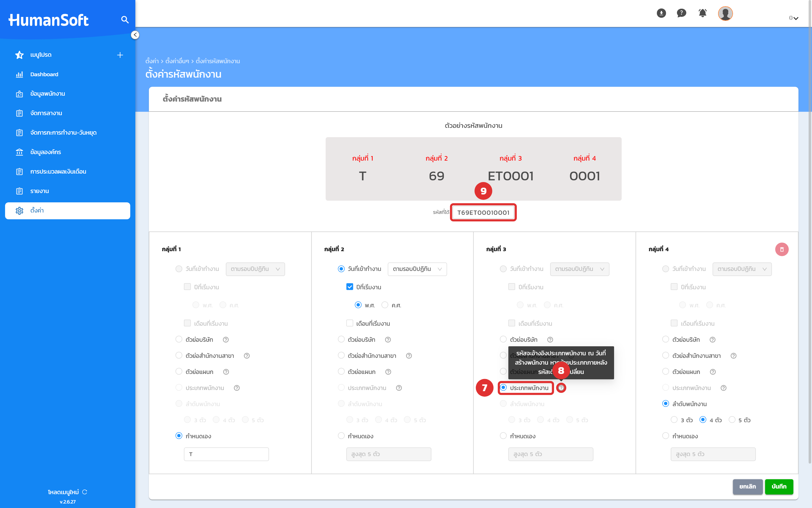Click โหลดเมนูใหม่ at the sidebar bottom
This screenshot has height=508, width=812.
click(63, 492)
